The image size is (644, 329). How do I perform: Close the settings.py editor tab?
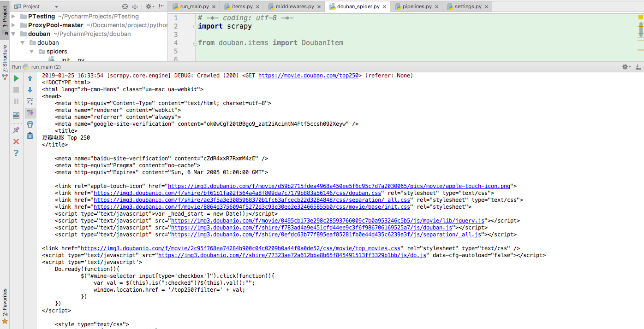487,7
